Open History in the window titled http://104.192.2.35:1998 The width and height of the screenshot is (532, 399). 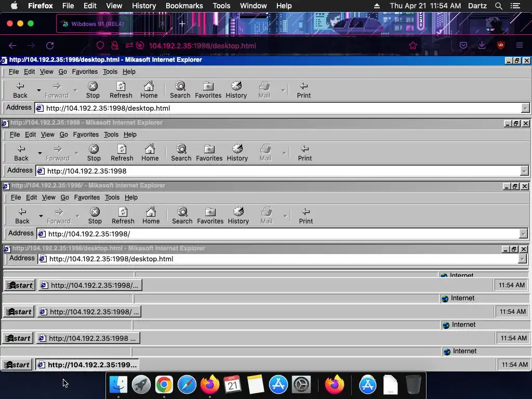pos(237,153)
